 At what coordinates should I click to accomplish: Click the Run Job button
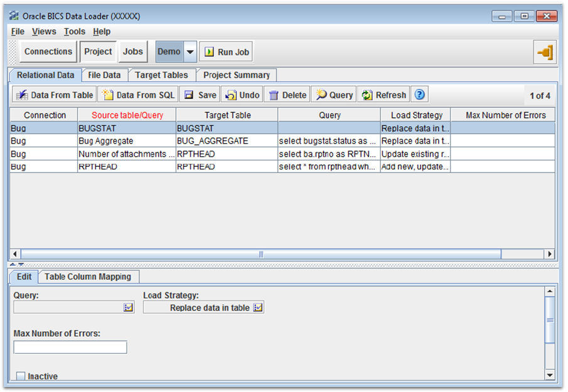tap(227, 52)
